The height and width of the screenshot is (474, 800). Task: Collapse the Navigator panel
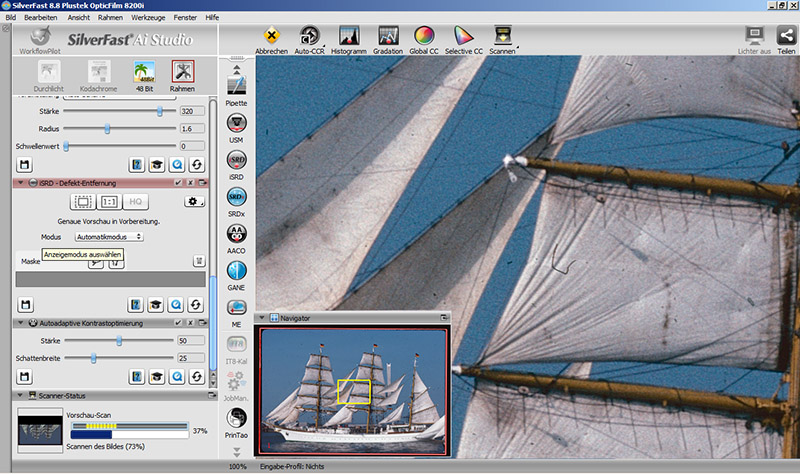click(262, 318)
